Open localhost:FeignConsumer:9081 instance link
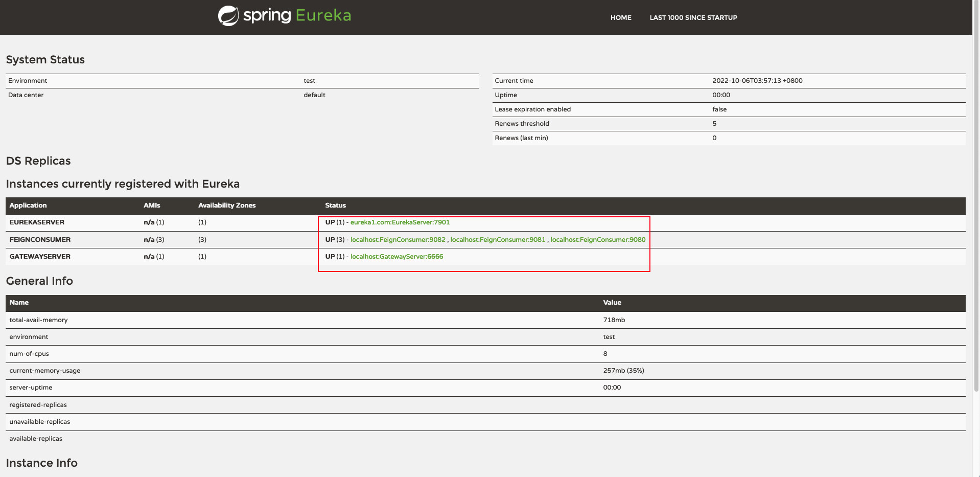 [498, 240]
